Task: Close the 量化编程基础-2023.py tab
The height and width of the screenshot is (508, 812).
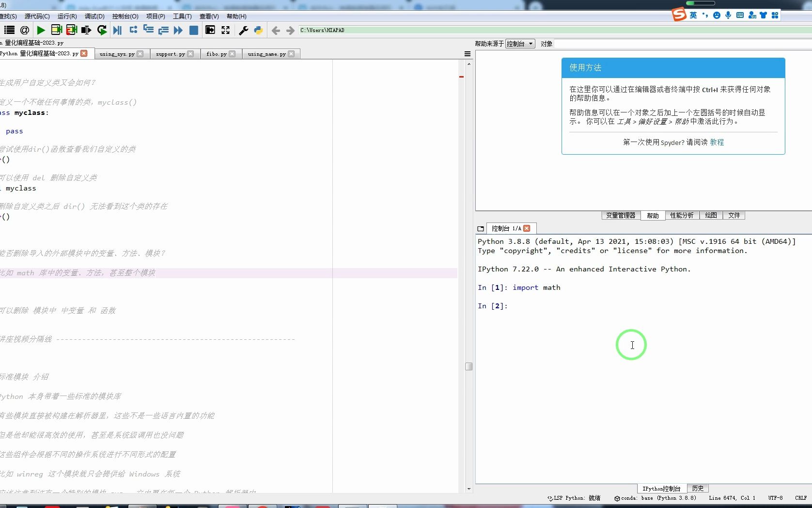Action: (x=84, y=53)
